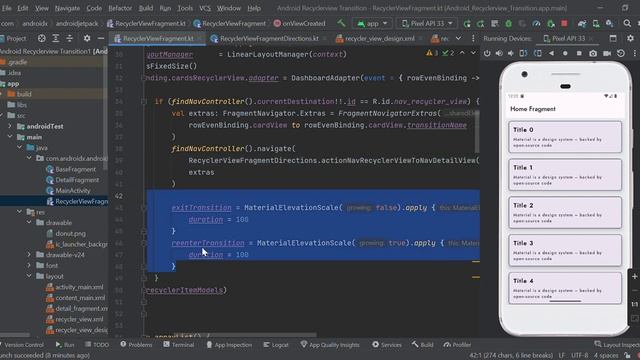The image size is (640, 360).
Task: Collapse the java folder
Action: [20, 148]
